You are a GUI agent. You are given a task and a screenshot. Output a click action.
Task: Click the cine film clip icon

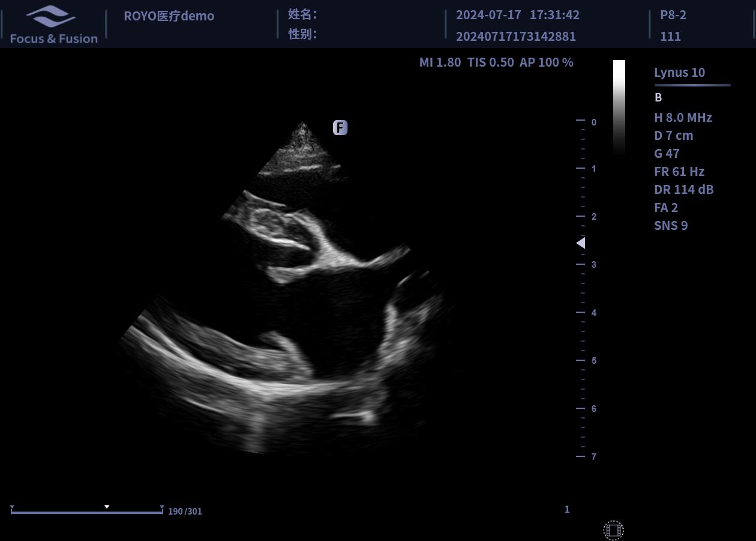[613, 530]
